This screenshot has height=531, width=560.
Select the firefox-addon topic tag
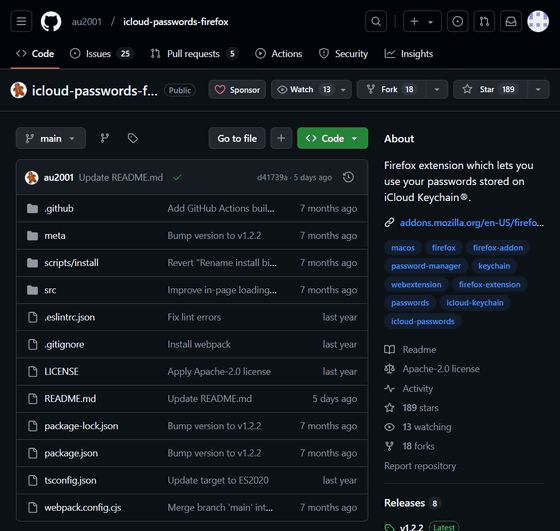(x=498, y=247)
